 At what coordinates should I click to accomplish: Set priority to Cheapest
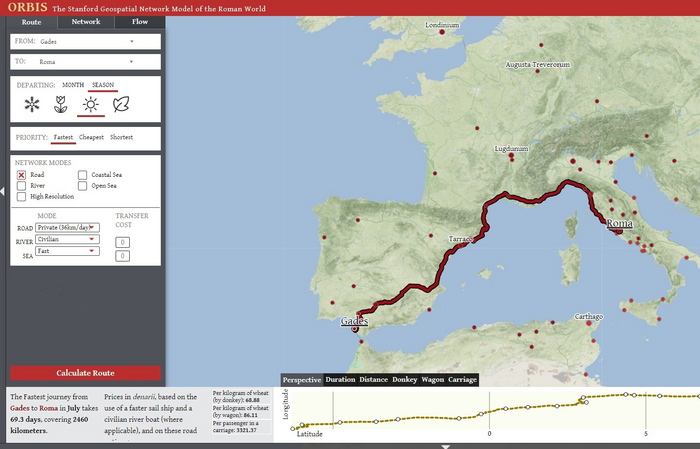pos(91,137)
